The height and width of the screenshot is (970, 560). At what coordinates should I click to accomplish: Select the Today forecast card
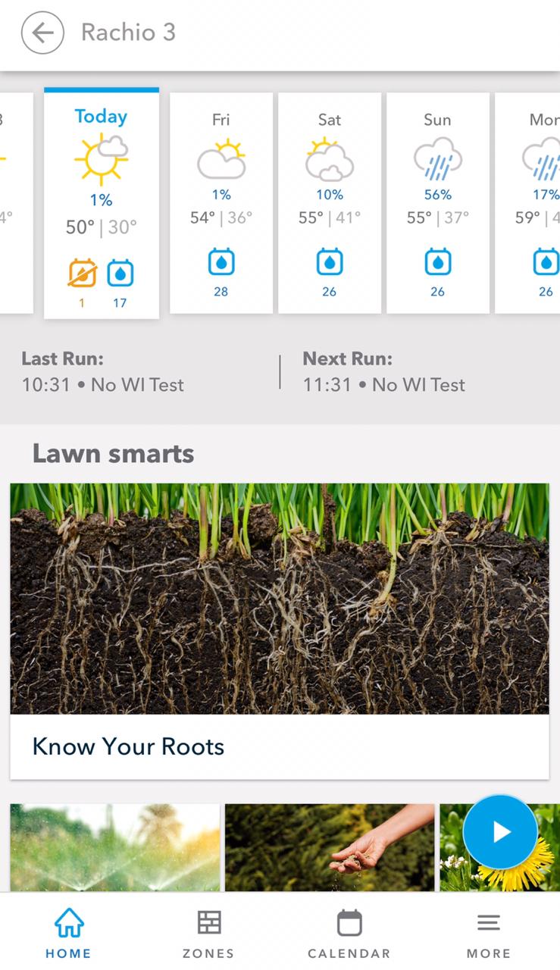click(102, 203)
